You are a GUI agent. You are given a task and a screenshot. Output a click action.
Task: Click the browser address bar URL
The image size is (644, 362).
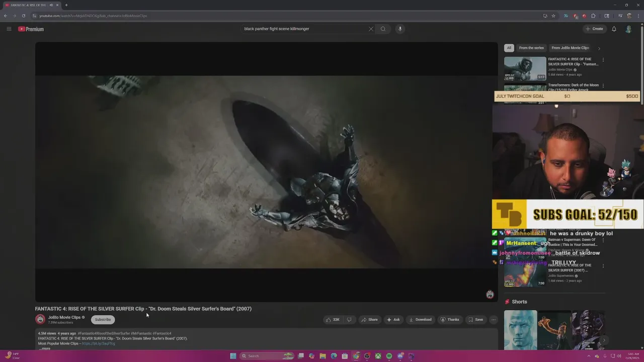click(x=93, y=16)
